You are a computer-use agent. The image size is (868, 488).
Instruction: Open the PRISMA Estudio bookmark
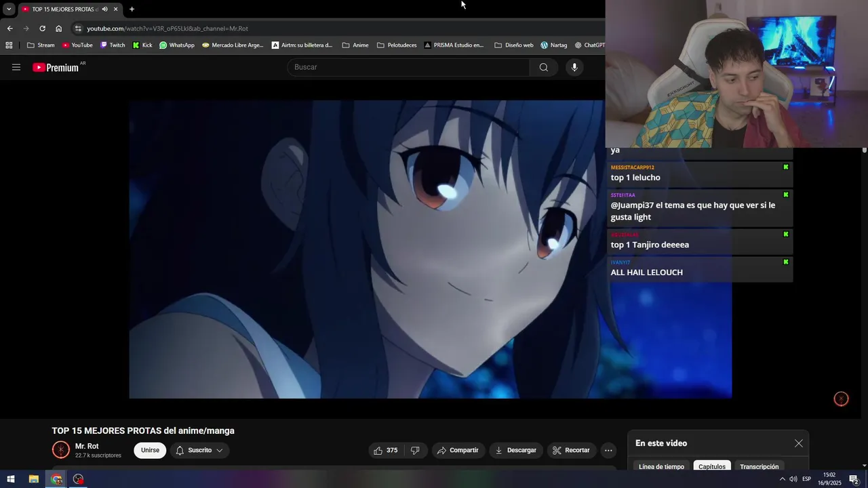[454, 45]
